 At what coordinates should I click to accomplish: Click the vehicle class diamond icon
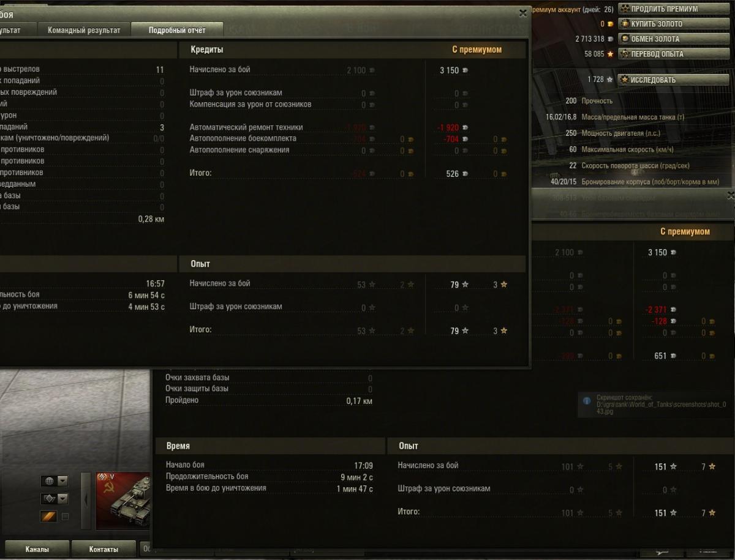[49, 499]
